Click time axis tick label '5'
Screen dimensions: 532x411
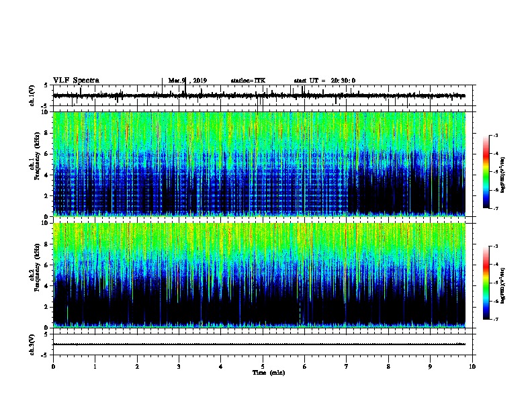point(263,367)
